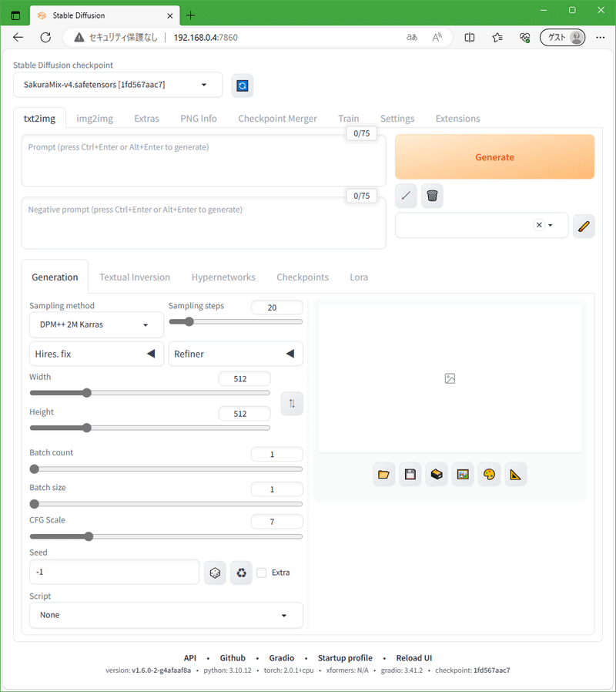Open the Startup profile link
Screen dimensions: 616x692
[345, 658]
